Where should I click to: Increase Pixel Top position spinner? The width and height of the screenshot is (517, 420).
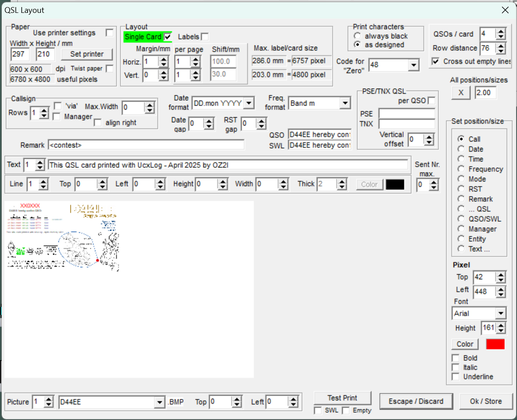point(501,275)
